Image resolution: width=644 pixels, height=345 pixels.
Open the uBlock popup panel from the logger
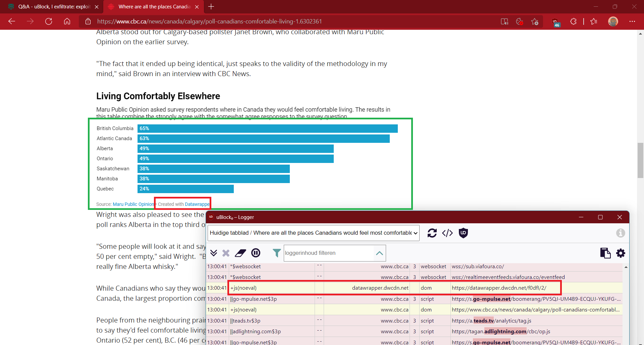463,233
